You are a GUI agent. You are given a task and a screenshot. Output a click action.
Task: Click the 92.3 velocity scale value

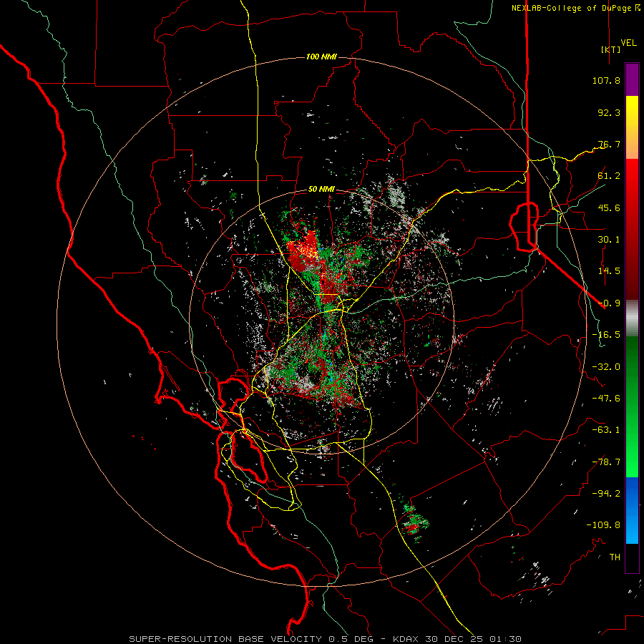609,112
